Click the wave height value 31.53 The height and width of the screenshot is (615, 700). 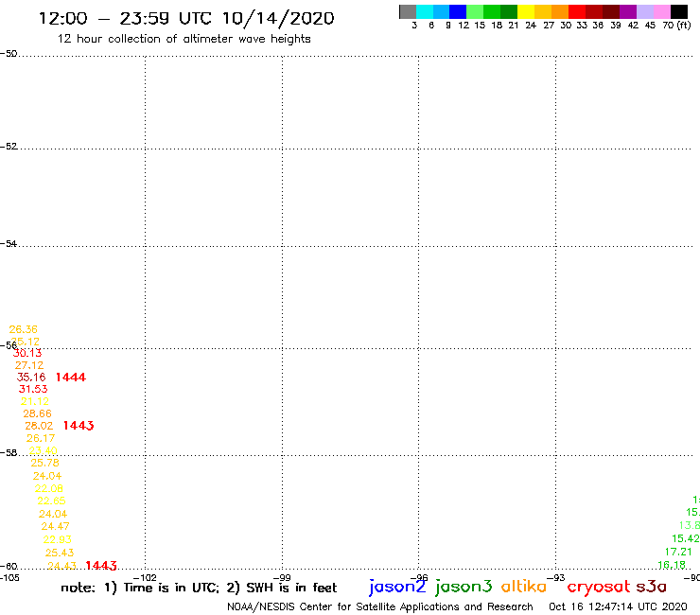[33, 389]
